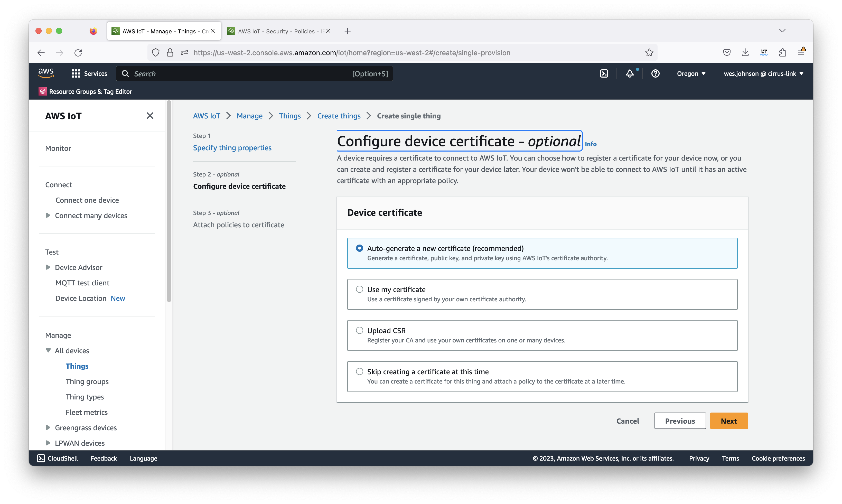Open the Services grid menu
This screenshot has height=504, width=842.
[89, 74]
